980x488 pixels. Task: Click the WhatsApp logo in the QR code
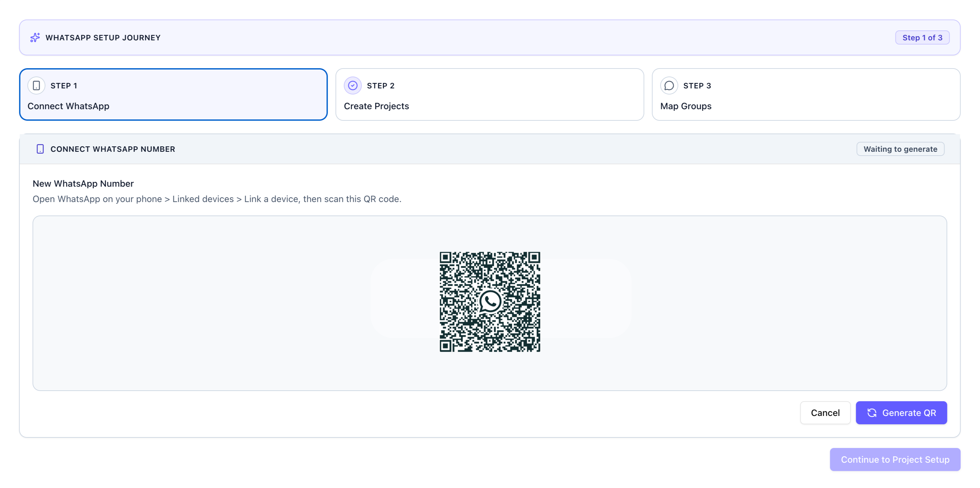click(490, 302)
